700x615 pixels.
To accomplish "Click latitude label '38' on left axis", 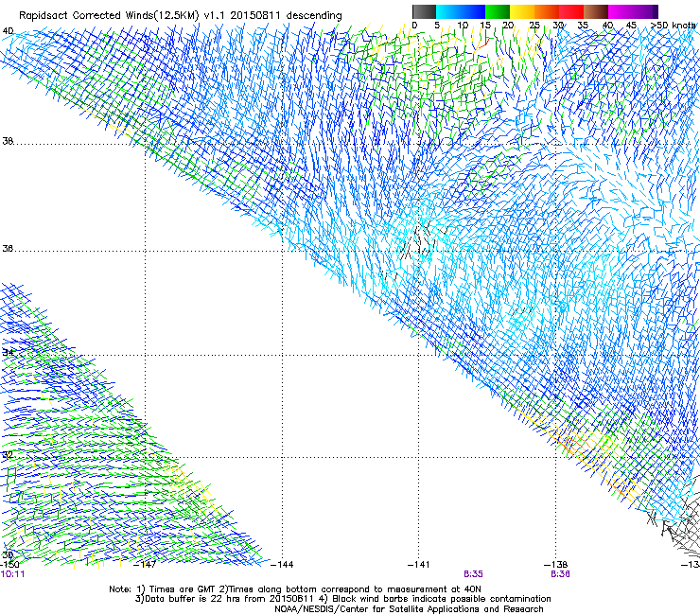I will pos(8,141).
